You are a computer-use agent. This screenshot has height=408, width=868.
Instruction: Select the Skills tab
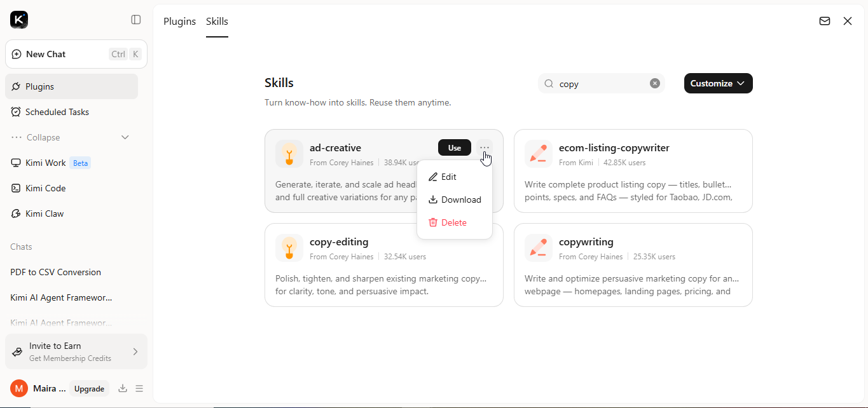point(217,21)
